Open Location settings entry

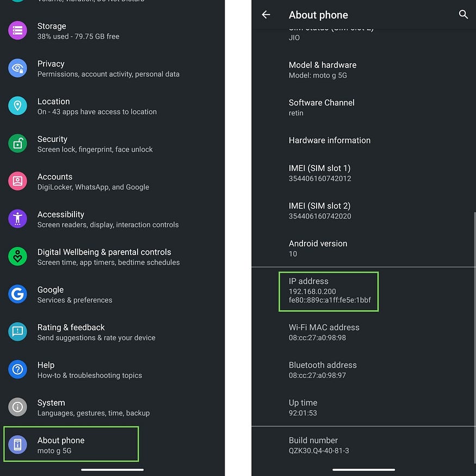click(112, 106)
